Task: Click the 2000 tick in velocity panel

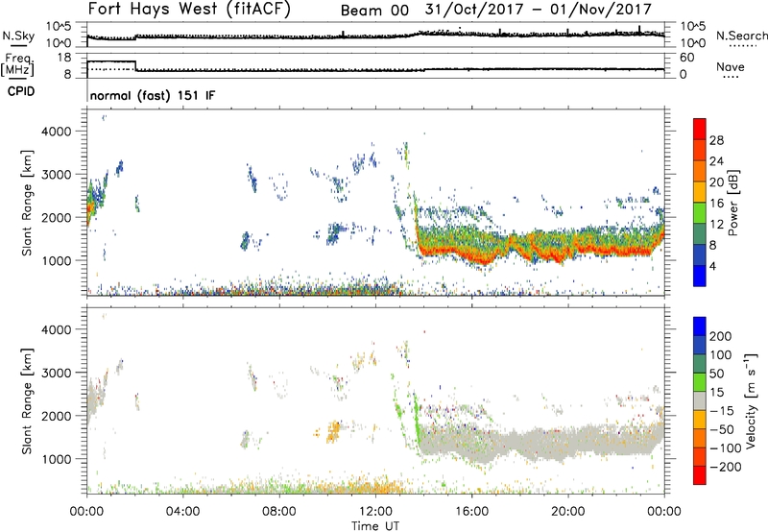Action: (56, 416)
